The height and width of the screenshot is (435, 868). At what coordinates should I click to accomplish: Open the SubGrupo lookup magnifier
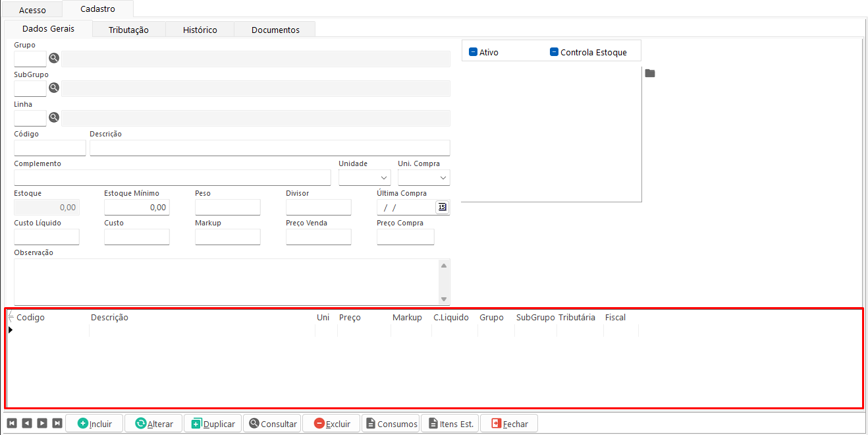click(54, 88)
